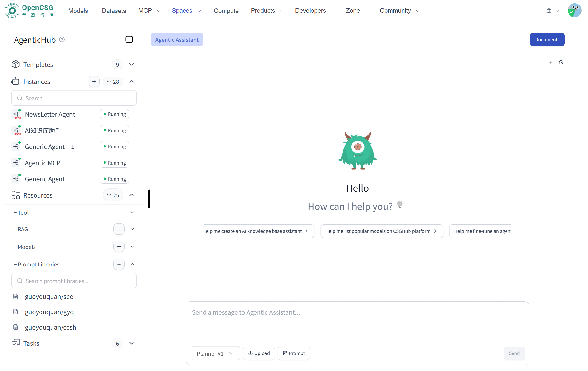Viewport: 588px width, 371px height.
Task: Open the Datasets menu item
Action: click(114, 11)
